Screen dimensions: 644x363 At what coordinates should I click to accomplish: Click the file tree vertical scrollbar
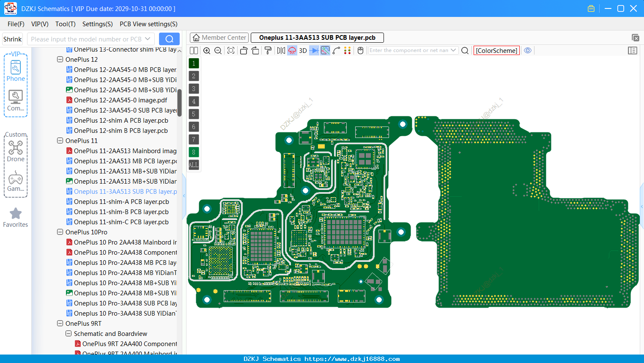click(179, 103)
